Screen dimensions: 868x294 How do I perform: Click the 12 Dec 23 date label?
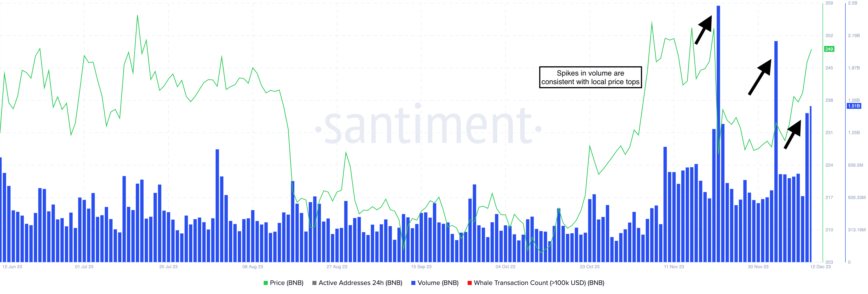pos(821,267)
